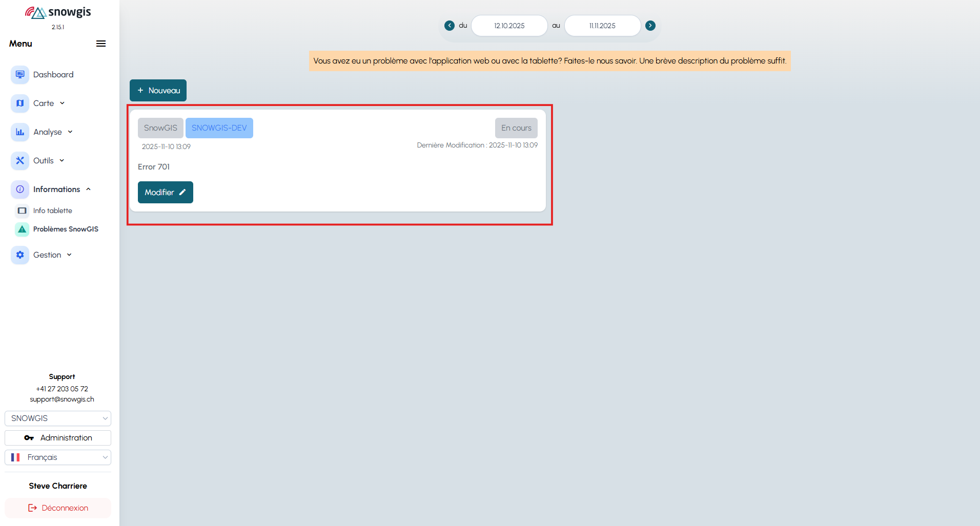980x526 pixels.
Task: Click the SNOWGIS-DEV tag
Action: (x=219, y=128)
